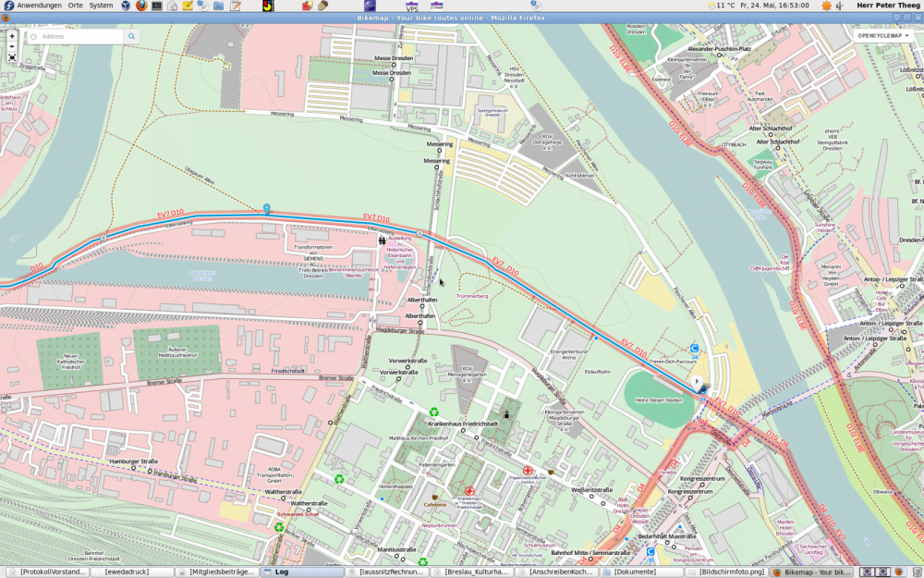Toggle fullscreen map view icon
The image size is (924, 578).
coord(12,57)
